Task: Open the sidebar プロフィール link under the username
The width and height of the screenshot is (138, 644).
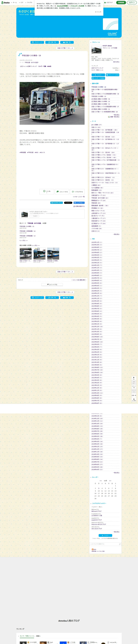Action: 106,48
